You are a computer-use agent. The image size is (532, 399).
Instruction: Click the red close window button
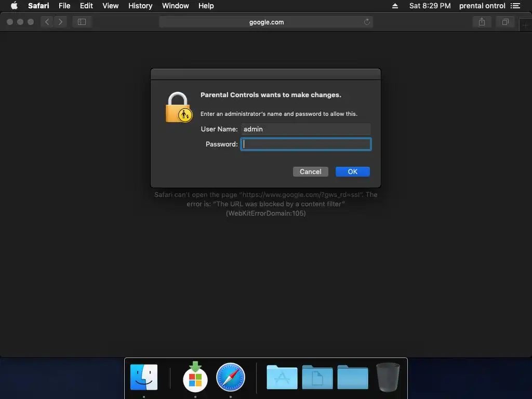pos(10,22)
